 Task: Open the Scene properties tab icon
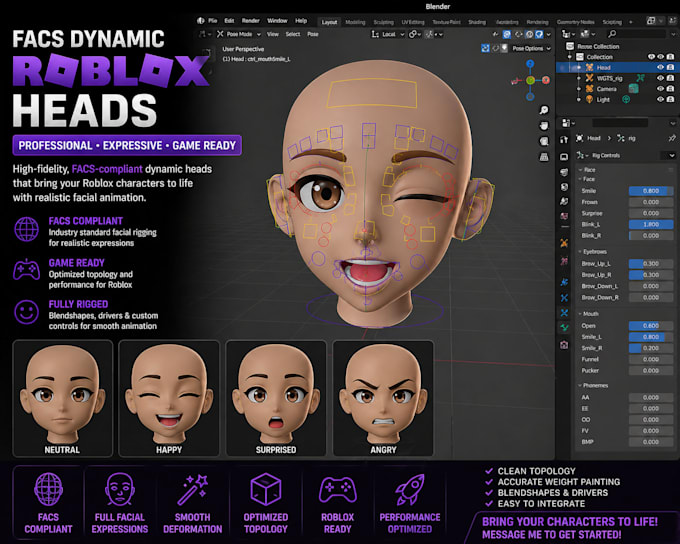pos(564,201)
